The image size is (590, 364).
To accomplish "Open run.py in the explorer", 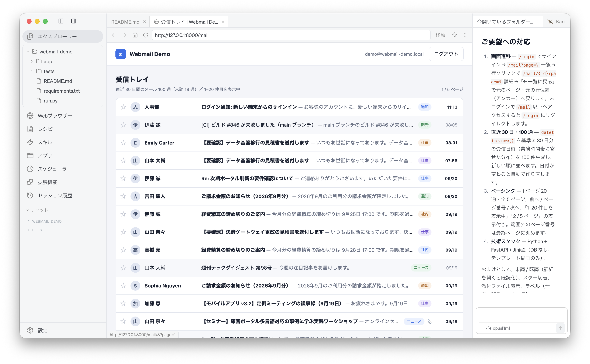I will [x=51, y=101].
